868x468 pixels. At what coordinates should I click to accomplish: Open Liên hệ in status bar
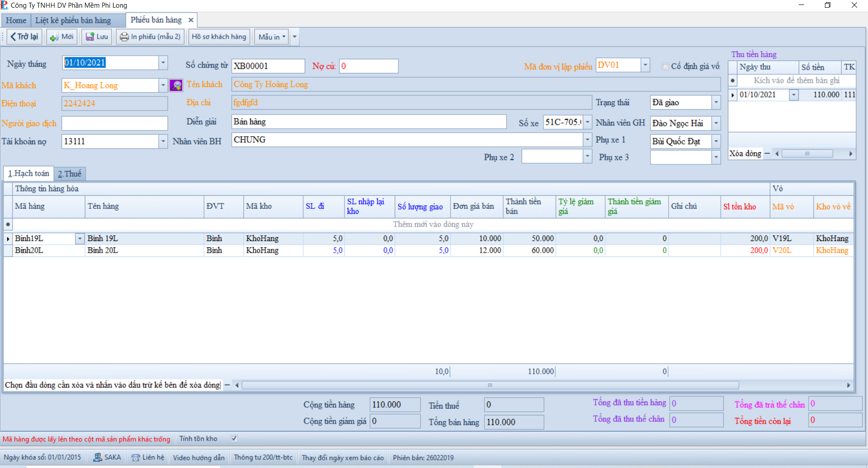tap(148, 458)
